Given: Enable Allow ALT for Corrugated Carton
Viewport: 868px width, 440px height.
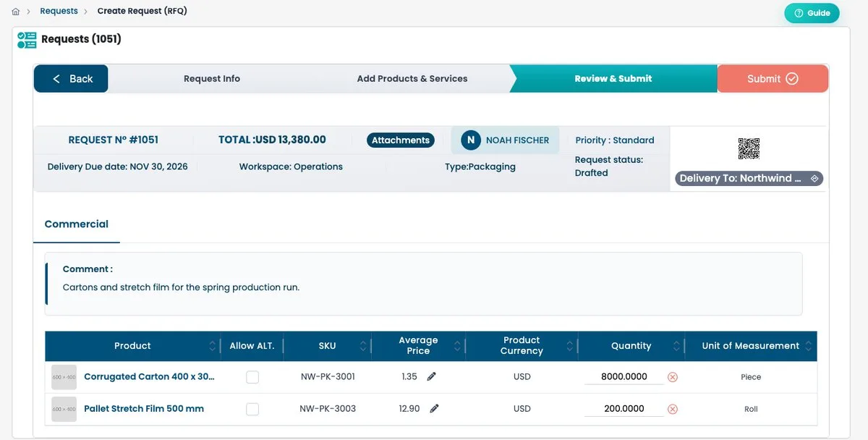Looking at the screenshot, I should pyautogui.click(x=252, y=377).
